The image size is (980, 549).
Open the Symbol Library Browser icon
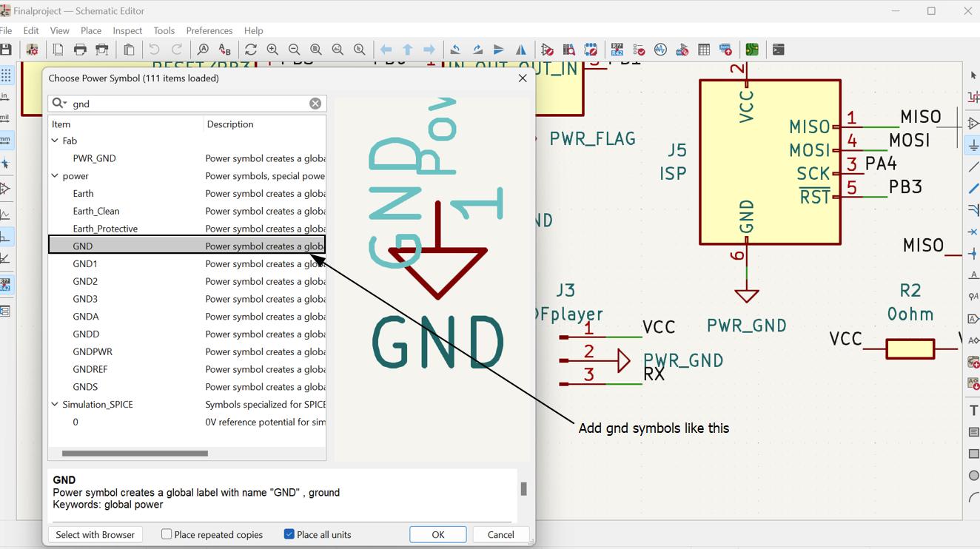tap(568, 50)
